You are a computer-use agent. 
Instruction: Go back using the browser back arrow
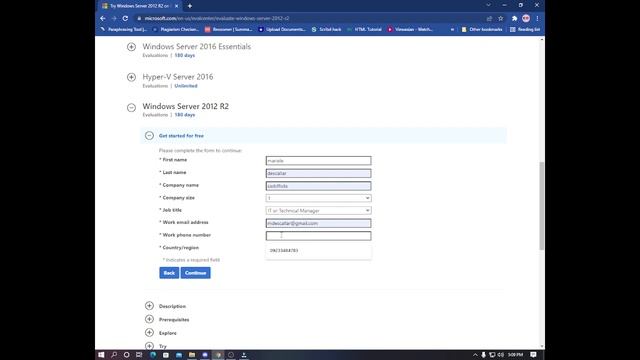click(x=103, y=18)
